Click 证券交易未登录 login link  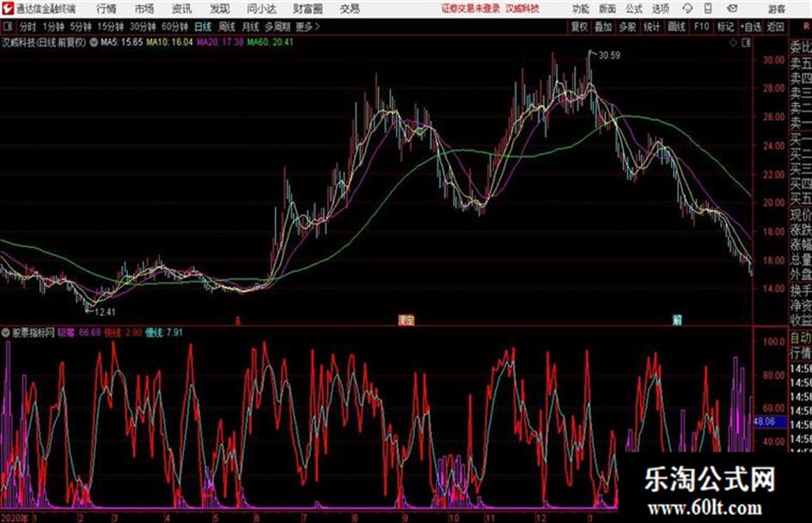[471, 9]
